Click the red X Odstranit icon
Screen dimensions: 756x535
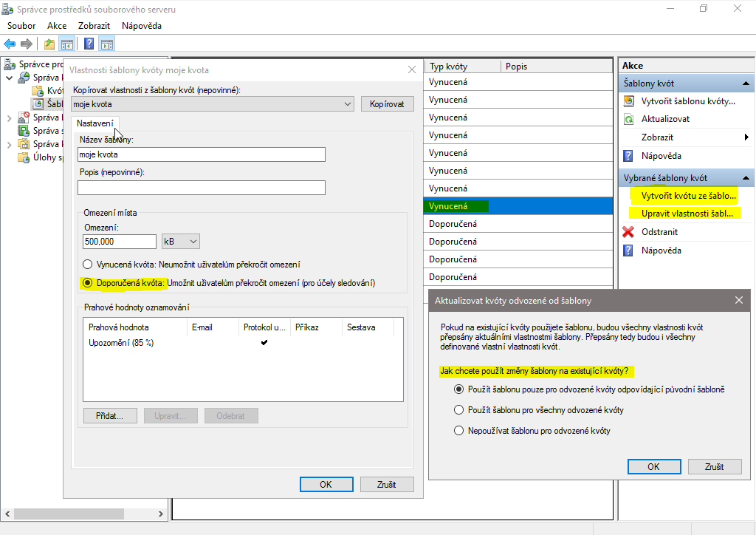(629, 232)
